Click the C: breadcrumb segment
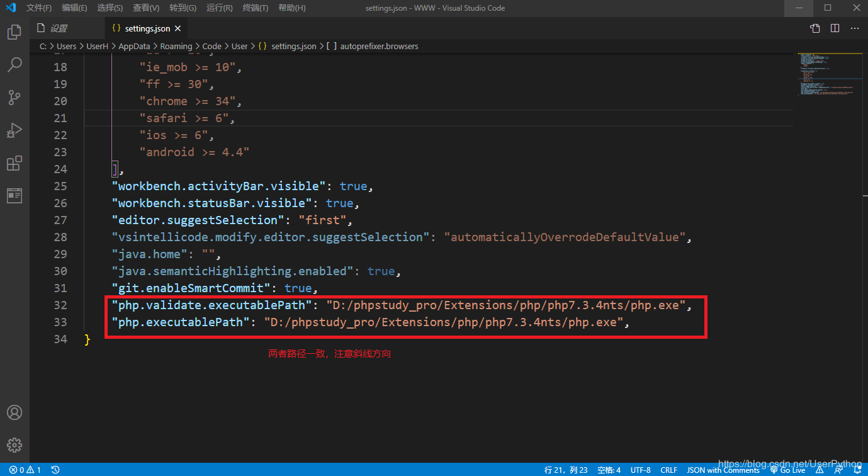Viewport: 868px width, 476px height. pyautogui.click(x=43, y=47)
